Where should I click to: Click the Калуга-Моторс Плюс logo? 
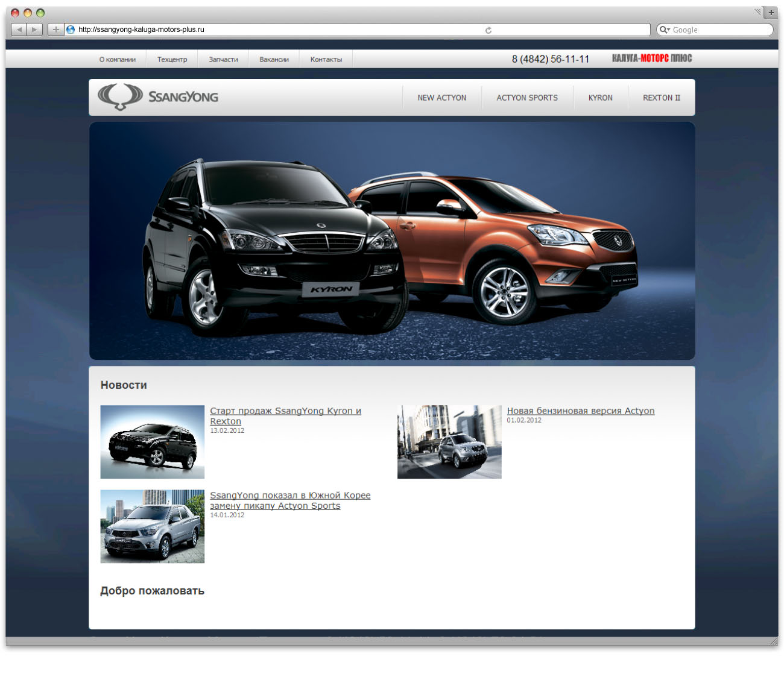[652, 58]
